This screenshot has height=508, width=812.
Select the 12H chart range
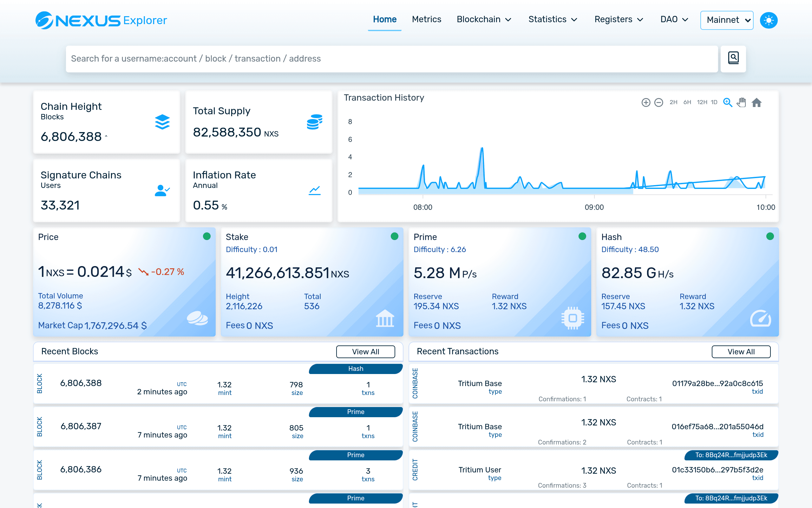[702, 102]
